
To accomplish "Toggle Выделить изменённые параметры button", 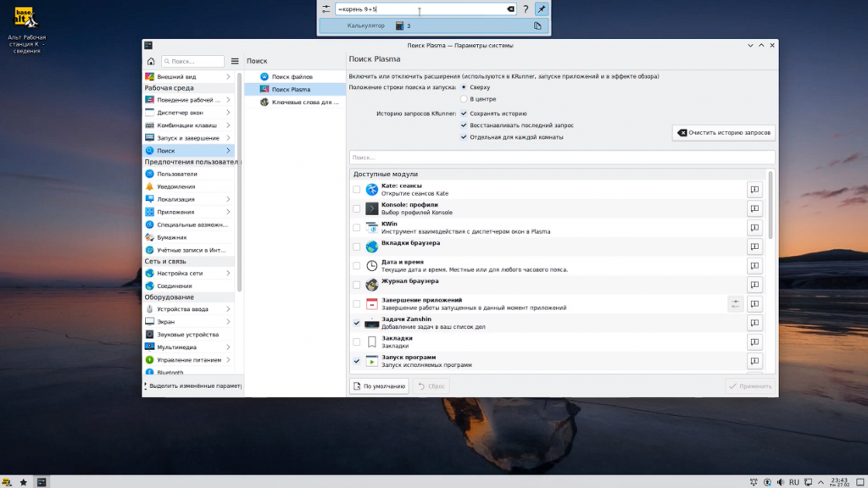I will 192,385.
